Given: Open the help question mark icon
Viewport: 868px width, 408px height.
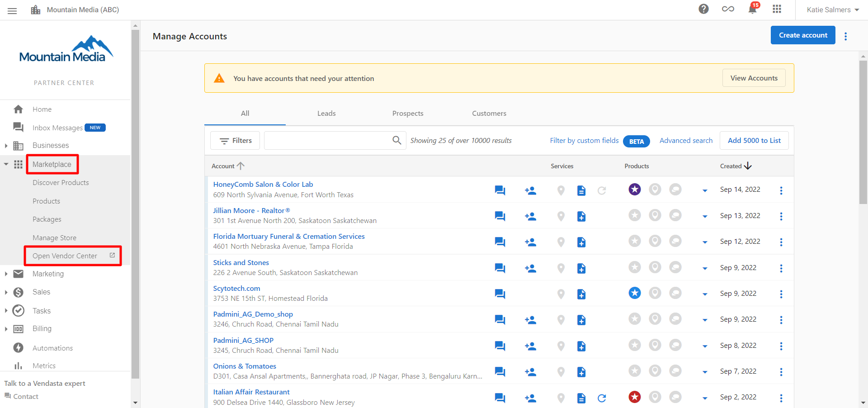Looking at the screenshot, I should tap(703, 9).
